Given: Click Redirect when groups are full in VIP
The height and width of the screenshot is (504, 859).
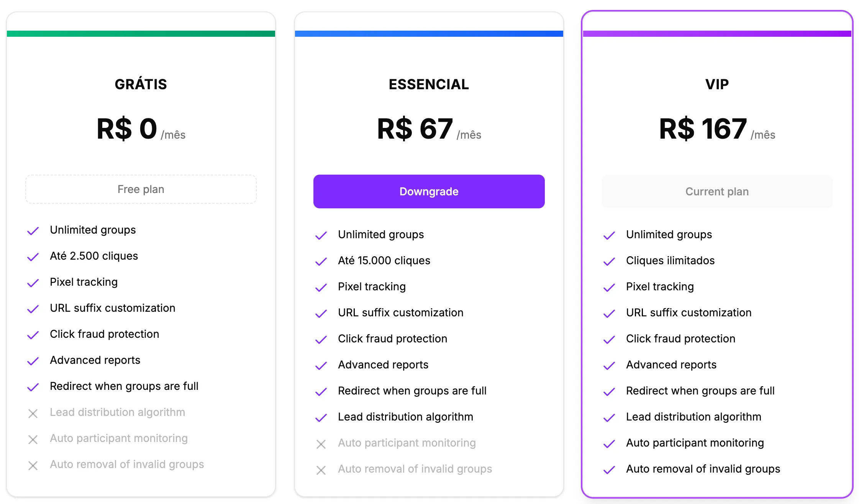Looking at the screenshot, I should 700,391.
